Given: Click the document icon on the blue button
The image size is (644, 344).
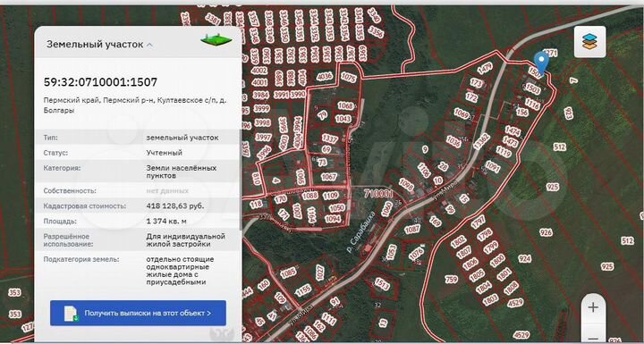Looking at the screenshot, I should 71,314.
